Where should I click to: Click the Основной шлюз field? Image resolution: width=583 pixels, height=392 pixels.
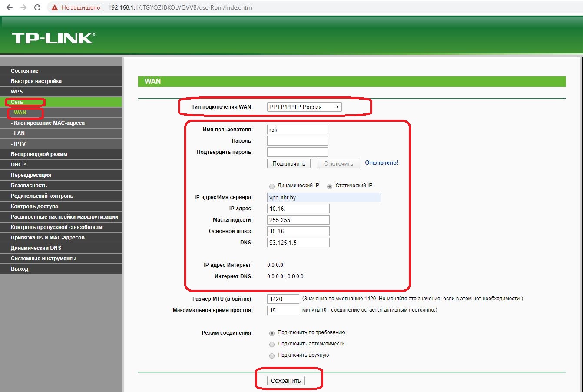click(298, 231)
